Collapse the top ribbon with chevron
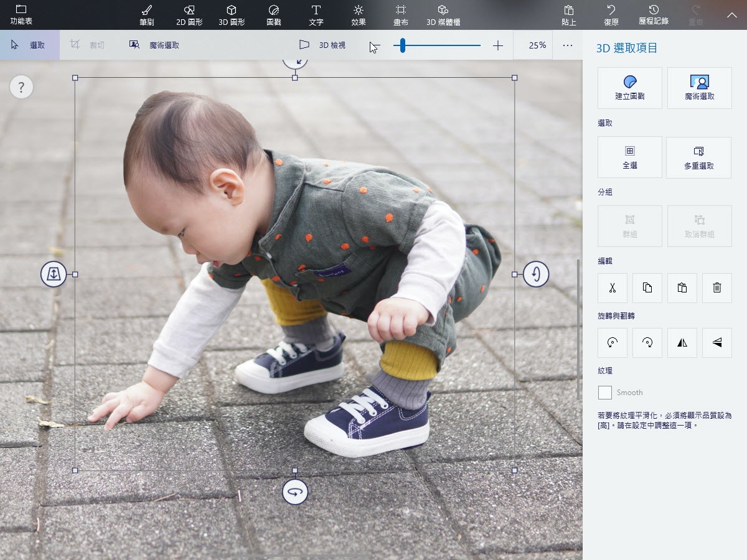Image resolution: width=747 pixels, height=560 pixels. [731, 15]
